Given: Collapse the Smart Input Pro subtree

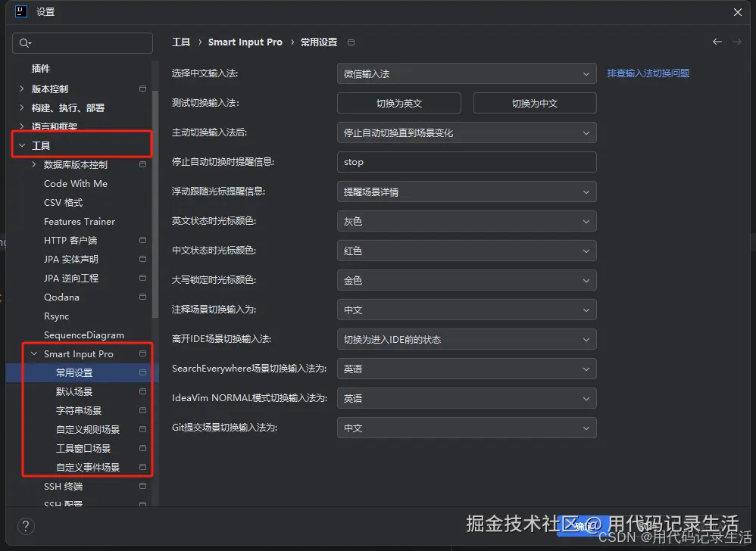Looking at the screenshot, I should pos(33,353).
